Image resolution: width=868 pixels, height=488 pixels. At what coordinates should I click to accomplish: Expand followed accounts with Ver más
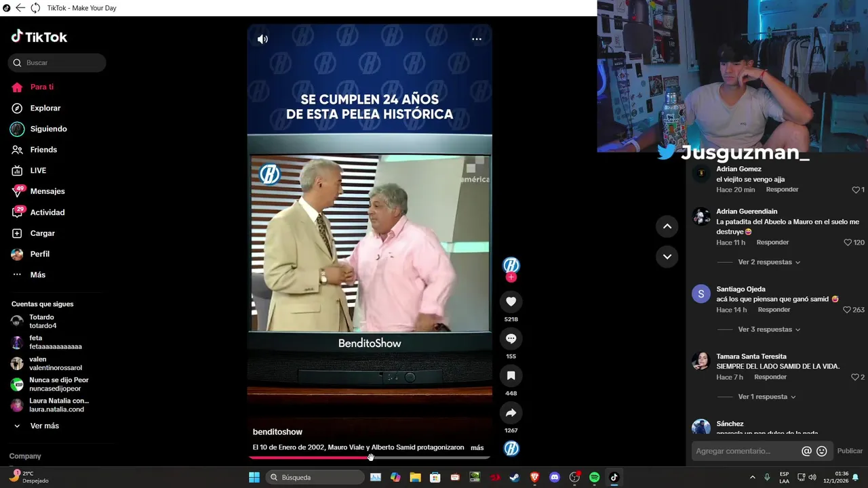coord(45,426)
